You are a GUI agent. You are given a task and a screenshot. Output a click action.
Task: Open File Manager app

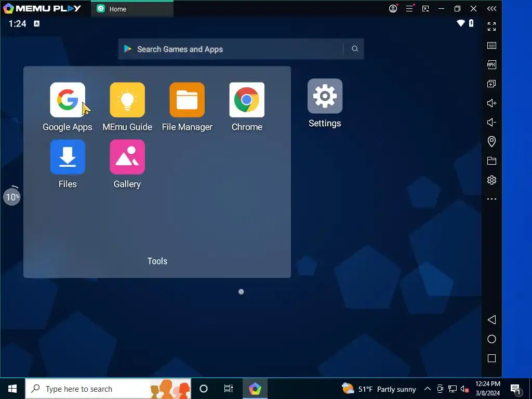[187, 100]
